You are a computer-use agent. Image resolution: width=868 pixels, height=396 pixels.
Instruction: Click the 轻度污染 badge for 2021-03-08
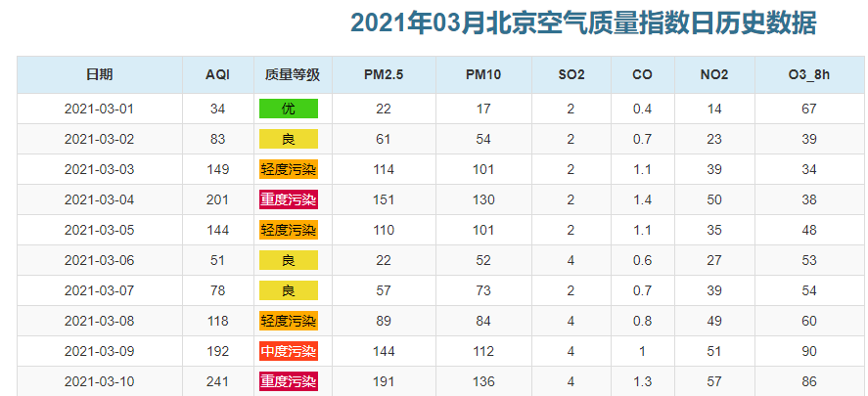click(289, 322)
